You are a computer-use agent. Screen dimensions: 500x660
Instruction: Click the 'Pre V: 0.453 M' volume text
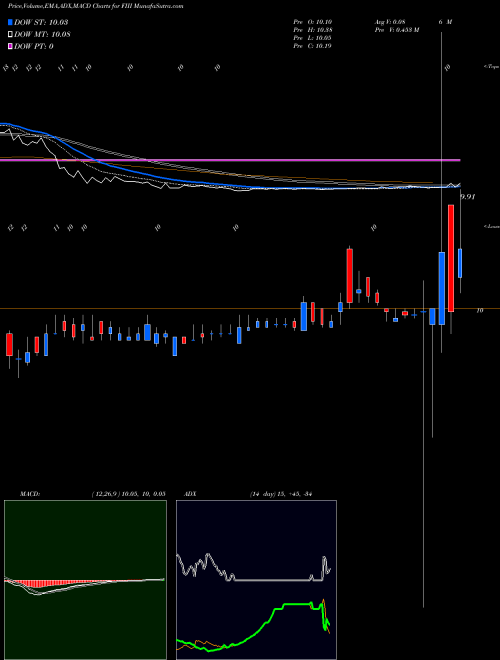(397, 30)
